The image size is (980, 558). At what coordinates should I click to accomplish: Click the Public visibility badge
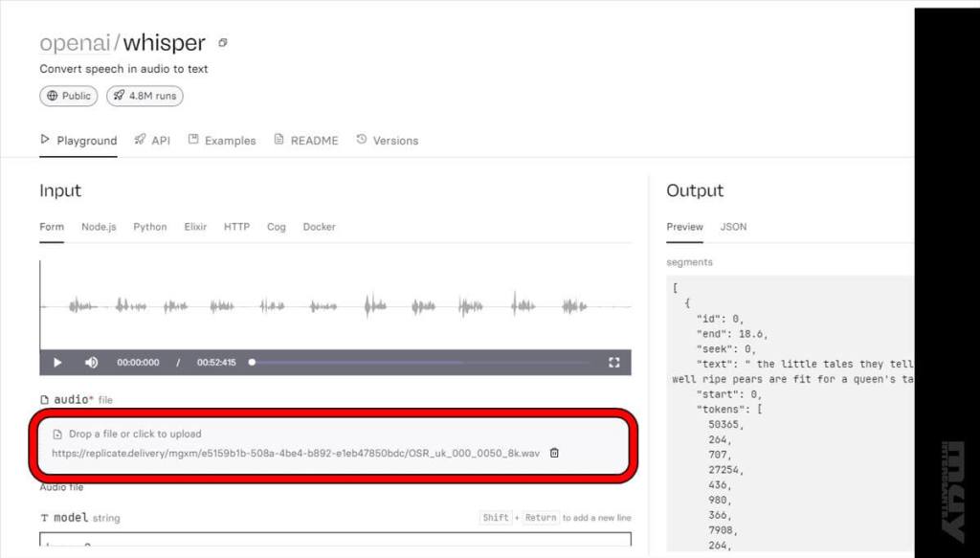pyautogui.click(x=68, y=96)
